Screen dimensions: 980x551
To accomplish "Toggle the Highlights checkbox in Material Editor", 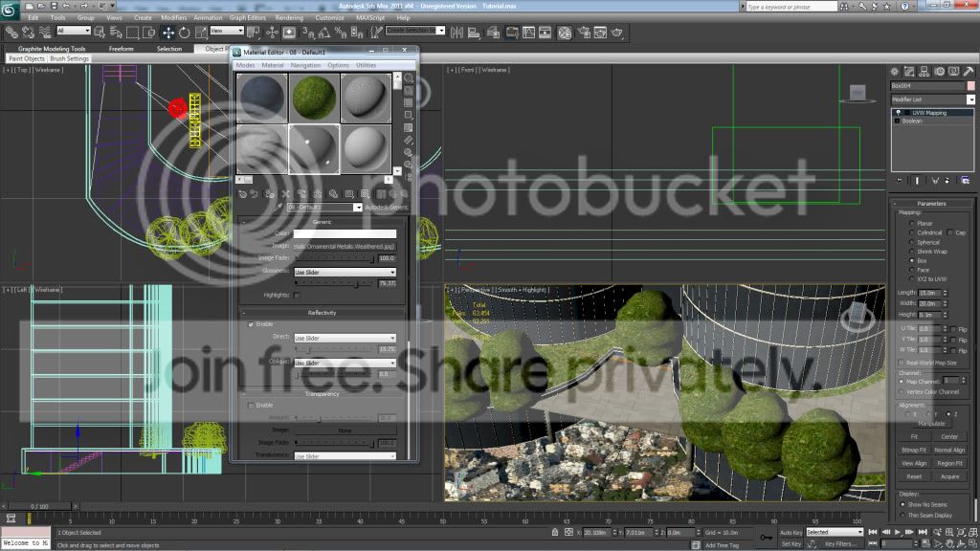I will click(x=297, y=295).
